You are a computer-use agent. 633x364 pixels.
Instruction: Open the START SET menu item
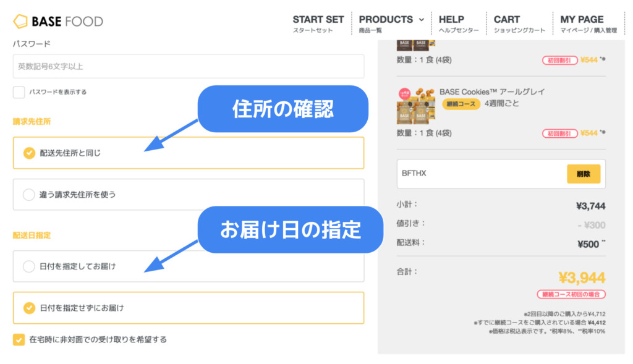[x=318, y=24]
